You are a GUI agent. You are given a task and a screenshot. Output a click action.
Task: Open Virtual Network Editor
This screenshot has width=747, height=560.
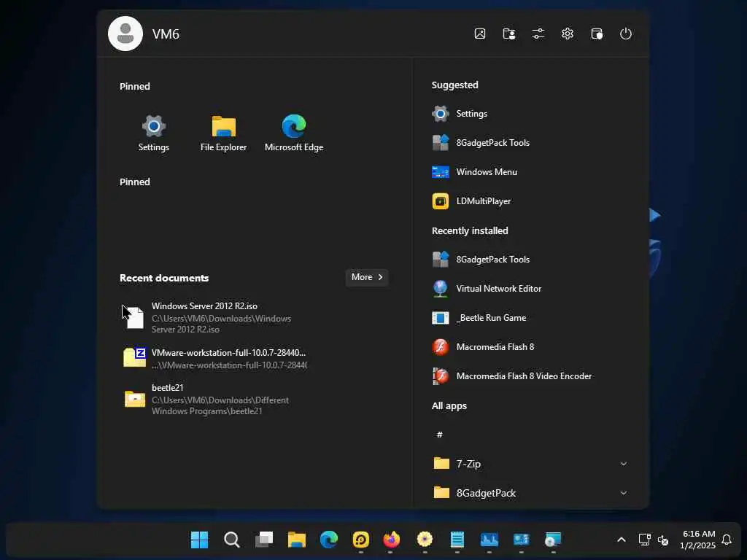pos(531,289)
